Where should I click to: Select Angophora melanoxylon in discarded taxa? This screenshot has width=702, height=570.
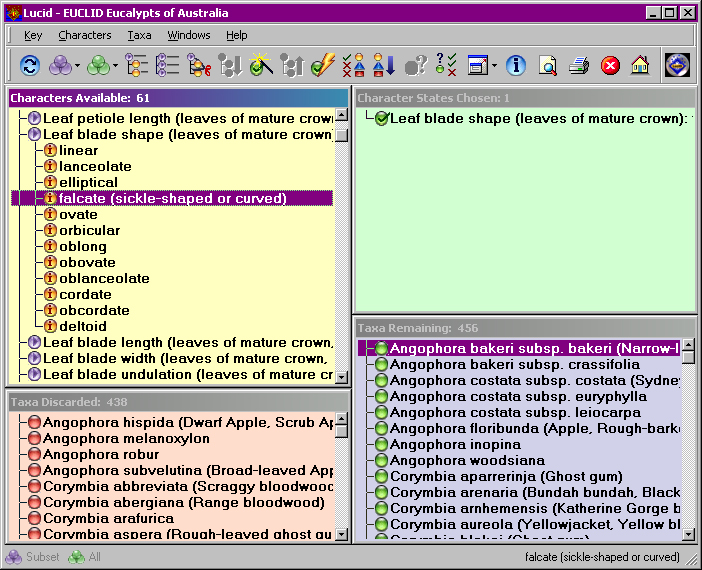click(126, 438)
